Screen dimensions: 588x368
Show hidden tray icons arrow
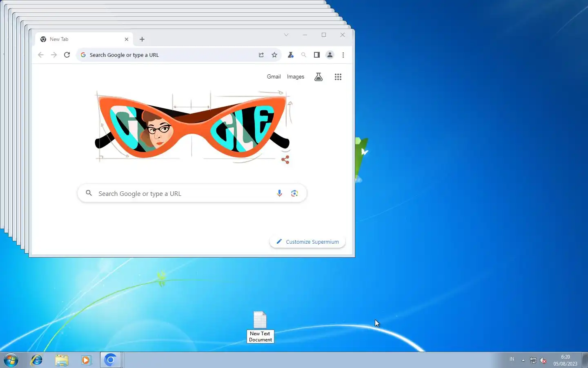[523, 360]
